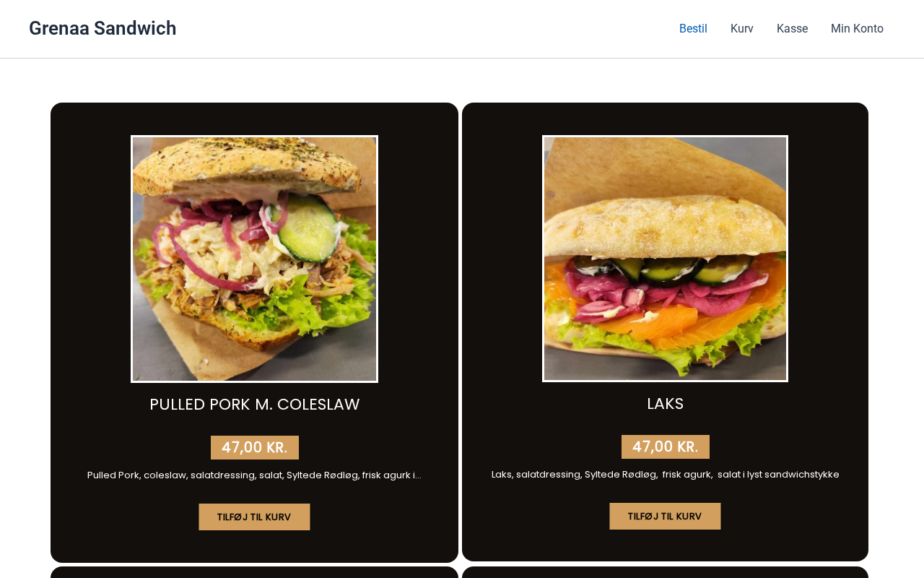Open the Grenaa Sandwich home link
The image size is (924, 578).
click(103, 28)
